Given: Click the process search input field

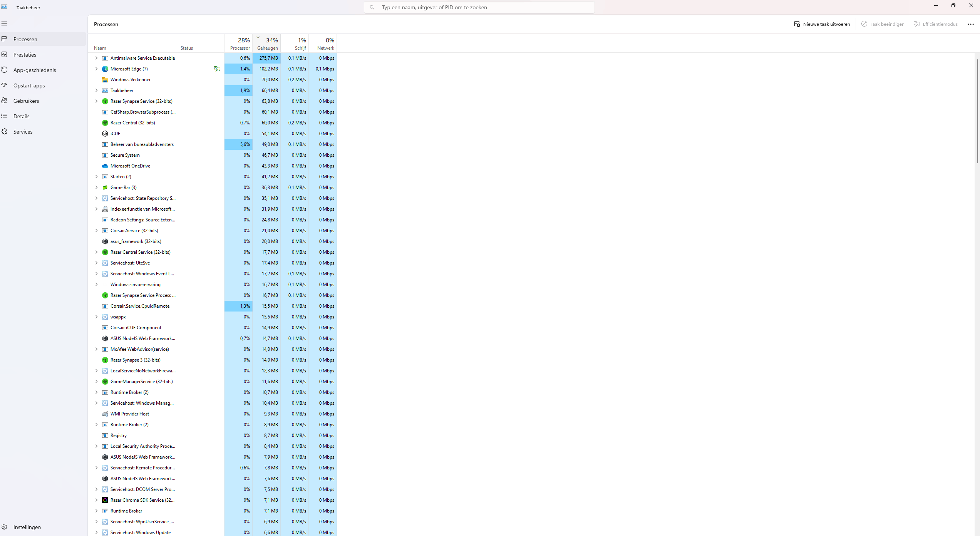Looking at the screenshot, I should point(479,7).
